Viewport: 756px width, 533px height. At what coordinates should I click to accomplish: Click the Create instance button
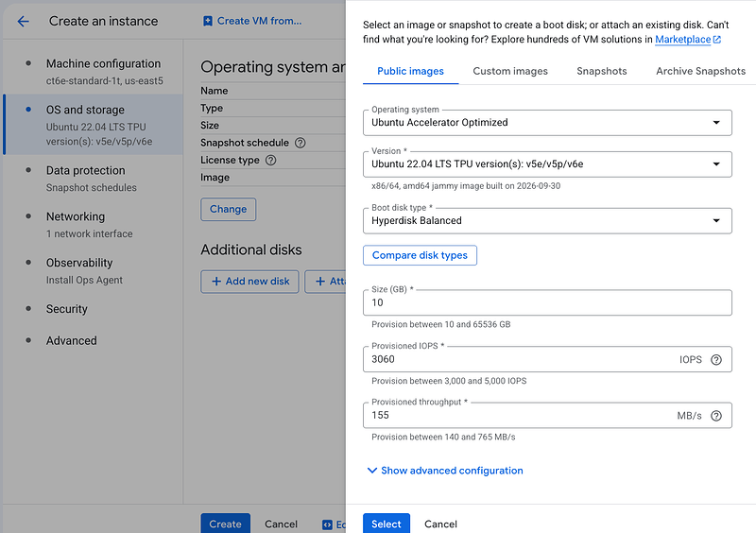click(x=225, y=524)
